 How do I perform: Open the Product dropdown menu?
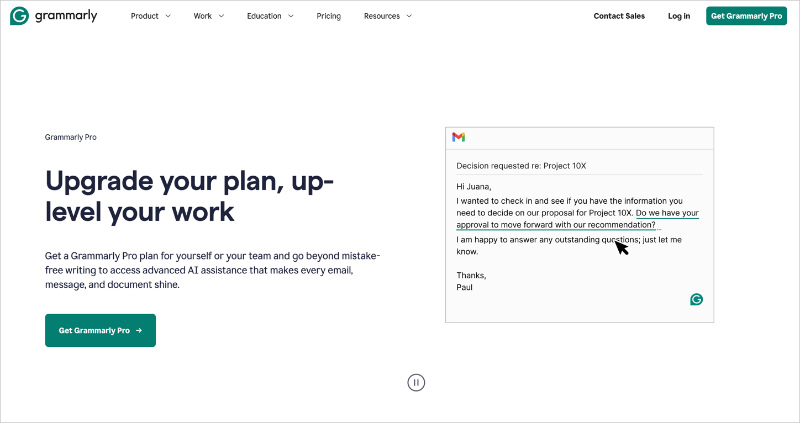[x=151, y=16]
